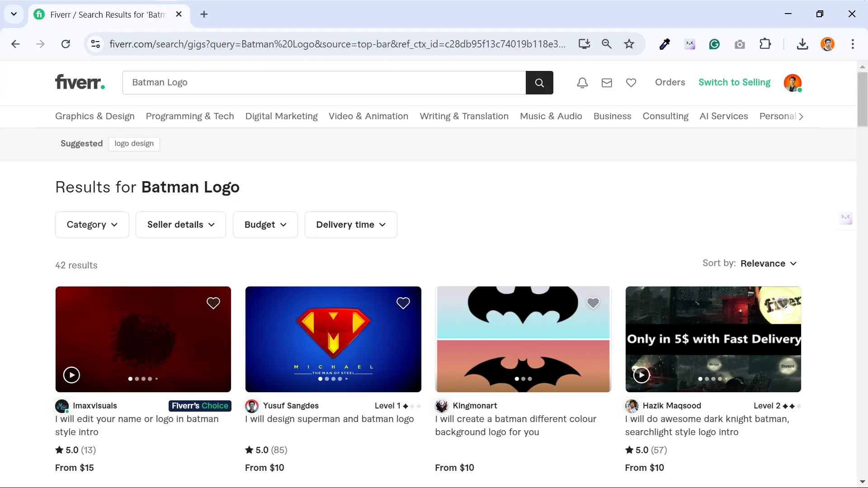
Task: View site information icon in address bar
Action: pyautogui.click(x=95, y=44)
